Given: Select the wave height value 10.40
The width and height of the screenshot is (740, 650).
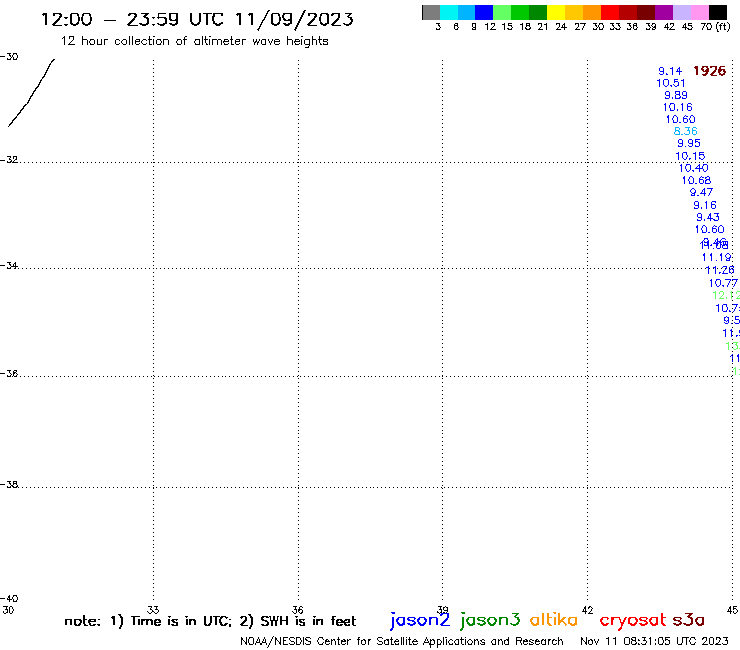Looking at the screenshot, I should [x=694, y=168].
